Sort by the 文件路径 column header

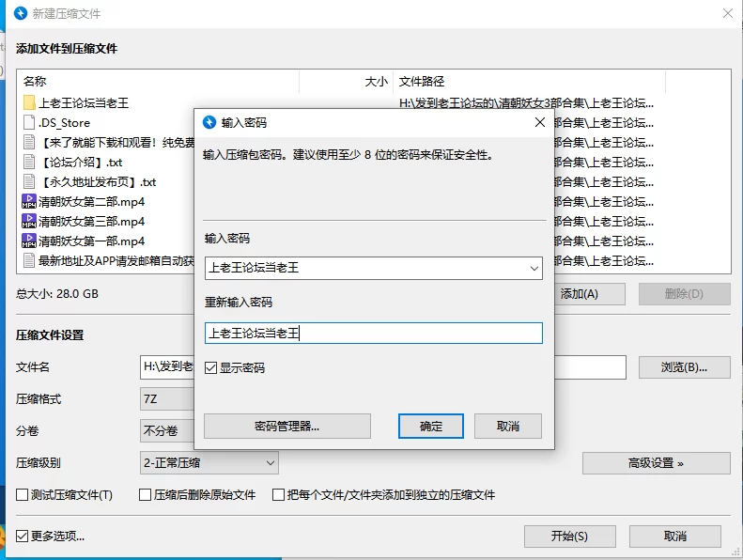[x=529, y=82]
